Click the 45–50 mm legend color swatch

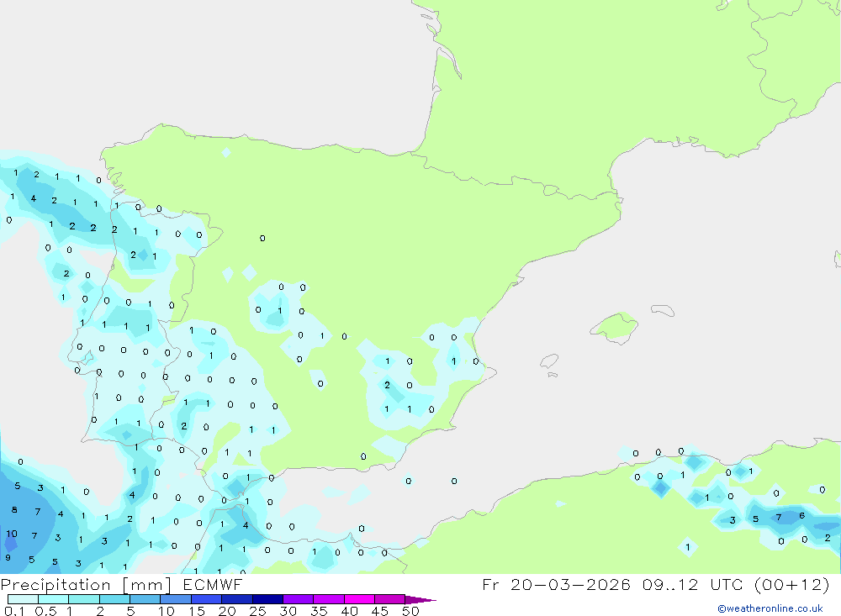390,599
